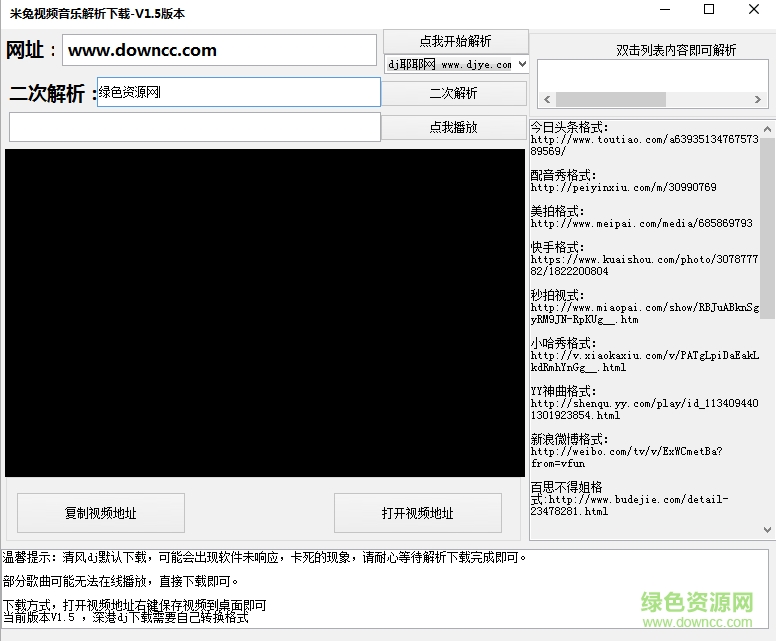Click the weibo.com example URL
The image size is (776, 641).
click(627, 457)
